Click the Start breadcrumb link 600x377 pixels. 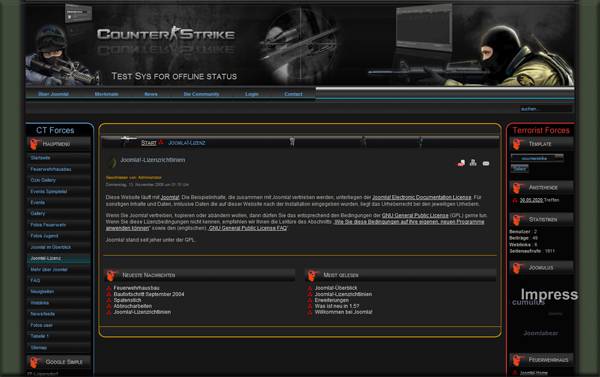(149, 143)
